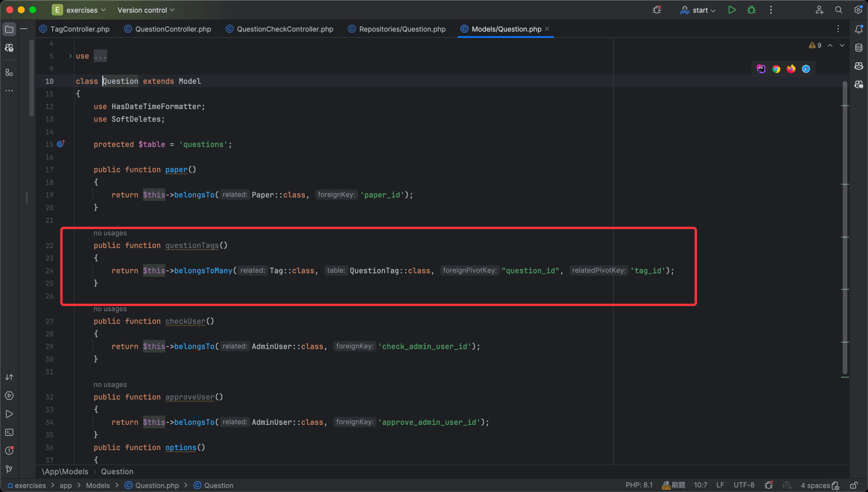Click line number 24 in gutter
This screenshot has width=868, height=492.
[50, 271]
